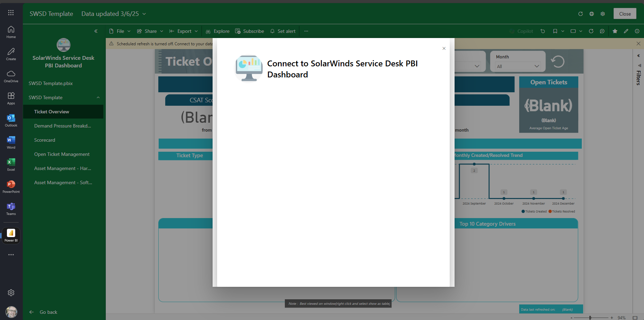
Task: Click the 2024 October data point
Action: (x=504, y=198)
